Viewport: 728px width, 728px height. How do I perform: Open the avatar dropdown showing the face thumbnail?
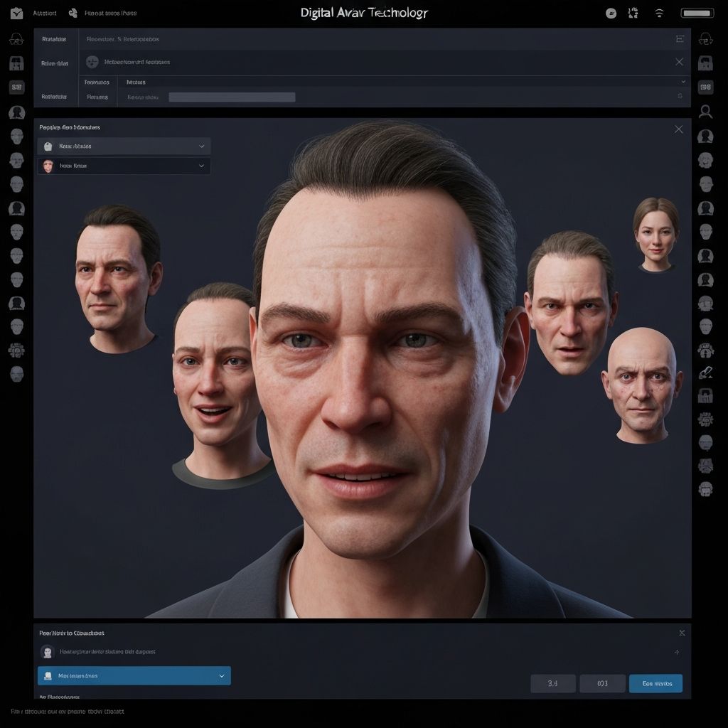coord(124,166)
